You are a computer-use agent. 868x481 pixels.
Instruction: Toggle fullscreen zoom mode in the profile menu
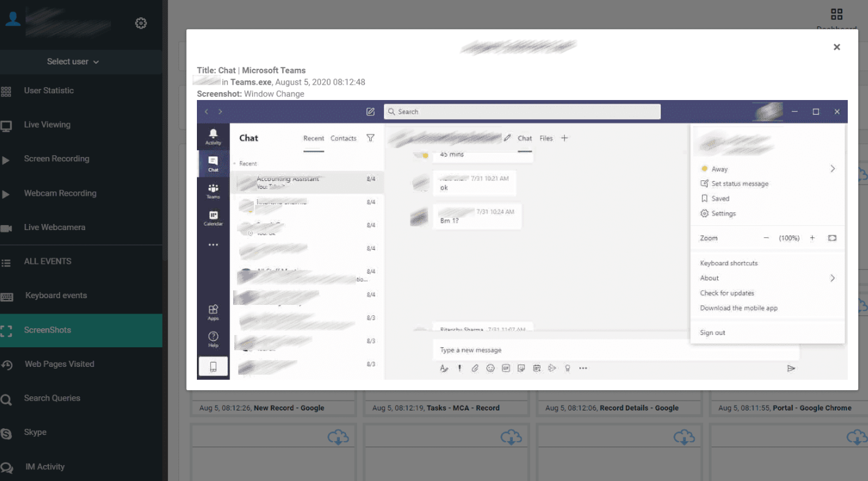832,238
